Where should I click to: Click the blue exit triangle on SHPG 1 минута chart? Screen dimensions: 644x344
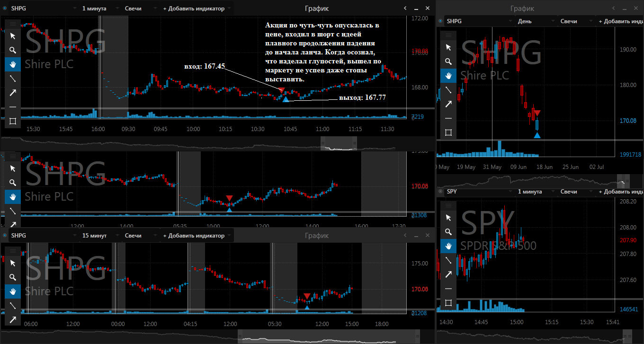coord(285,99)
